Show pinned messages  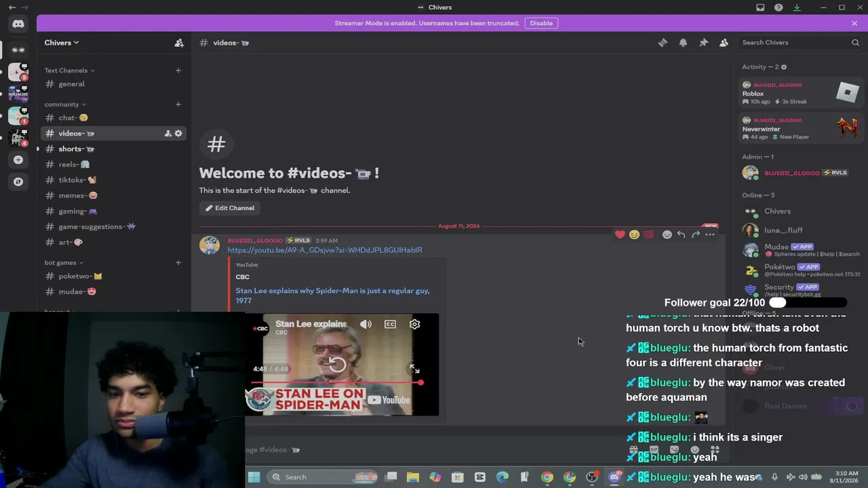[703, 43]
